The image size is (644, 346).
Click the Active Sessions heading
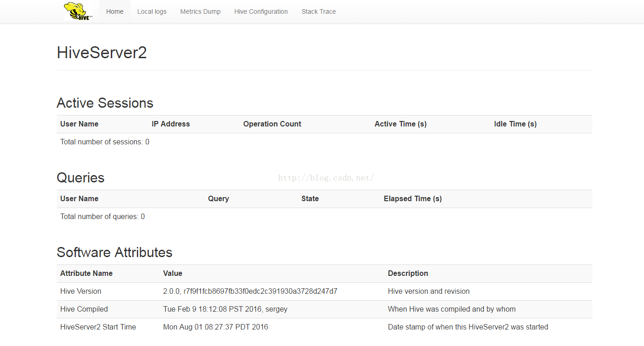(105, 103)
